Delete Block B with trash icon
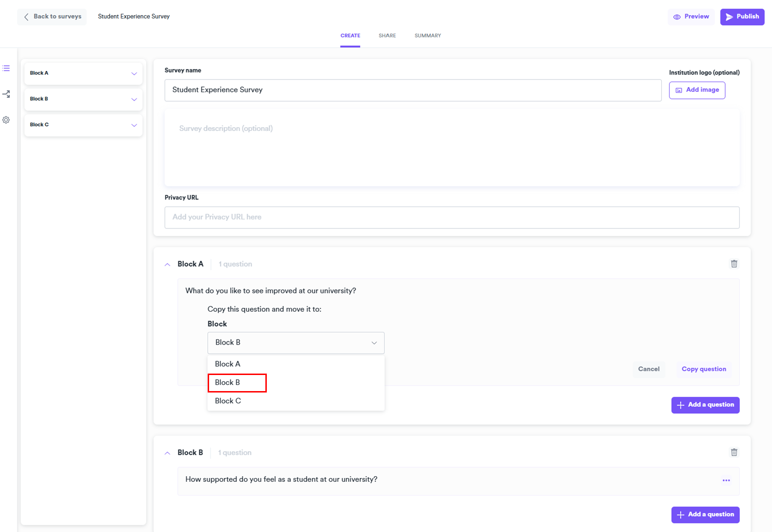This screenshot has height=532, width=772. [x=734, y=453]
